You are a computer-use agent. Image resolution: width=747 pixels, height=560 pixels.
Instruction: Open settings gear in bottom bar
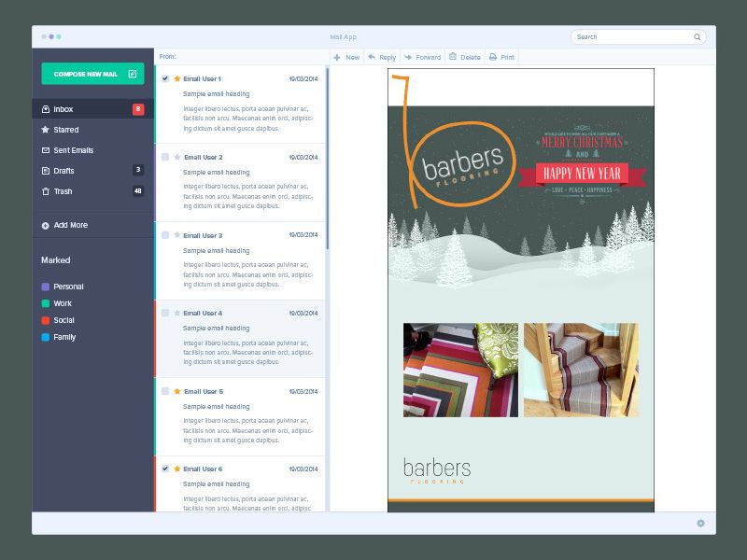[x=700, y=524]
